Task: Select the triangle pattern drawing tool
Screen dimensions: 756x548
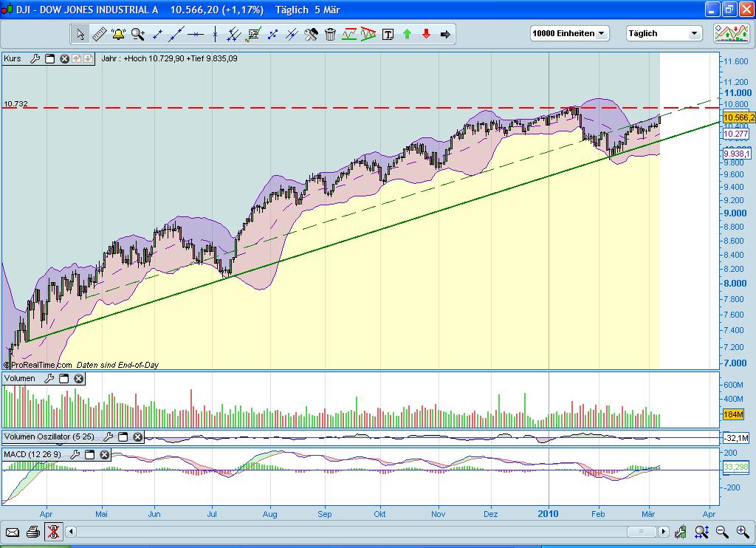Action: click(368, 34)
